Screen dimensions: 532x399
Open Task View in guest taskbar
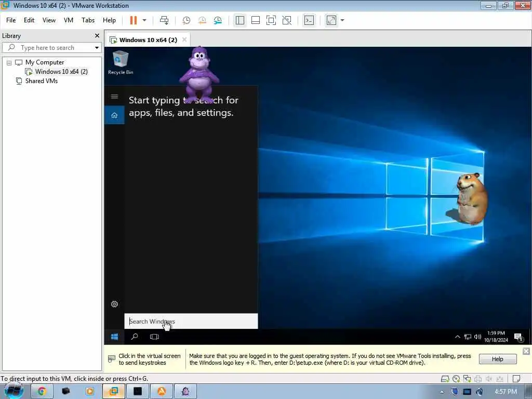tap(154, 337)
